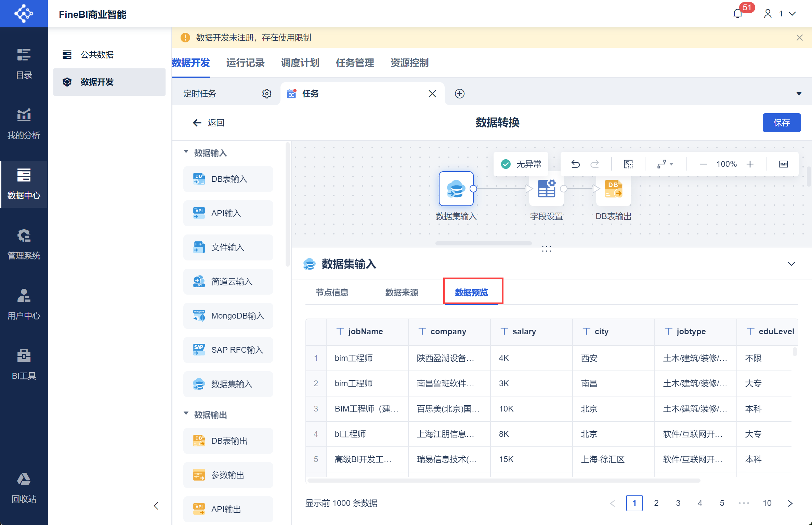Viewport: 812px width, 525px height.
Task: Open the layout direction dropdown
Action: 665,164
